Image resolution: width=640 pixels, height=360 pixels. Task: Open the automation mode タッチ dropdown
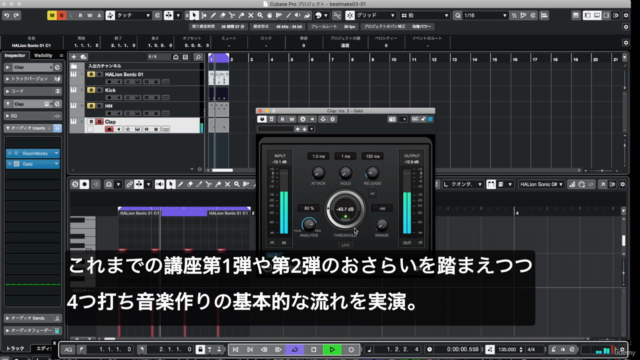[x=134, y=16]
